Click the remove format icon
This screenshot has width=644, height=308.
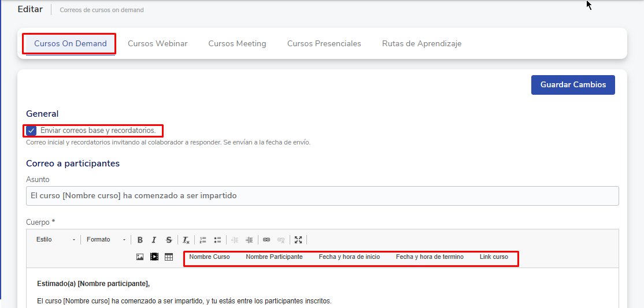[186, 240]
